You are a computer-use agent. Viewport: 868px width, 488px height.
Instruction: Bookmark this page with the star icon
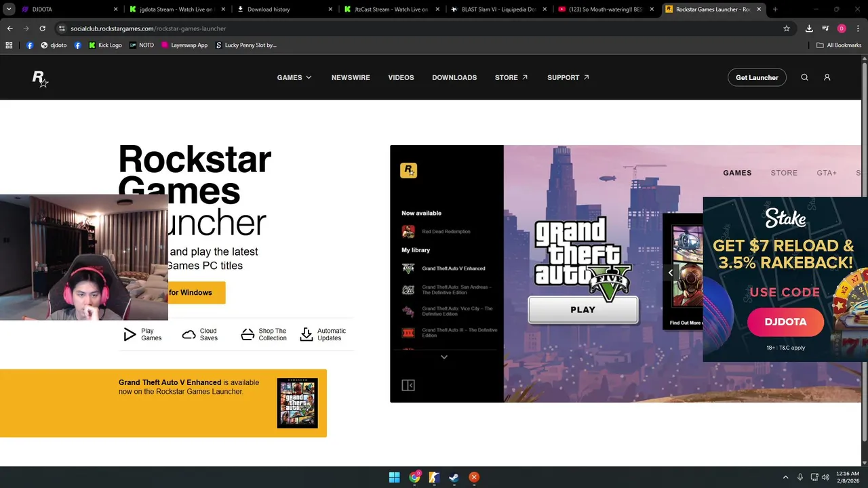(x=787, y=28)
